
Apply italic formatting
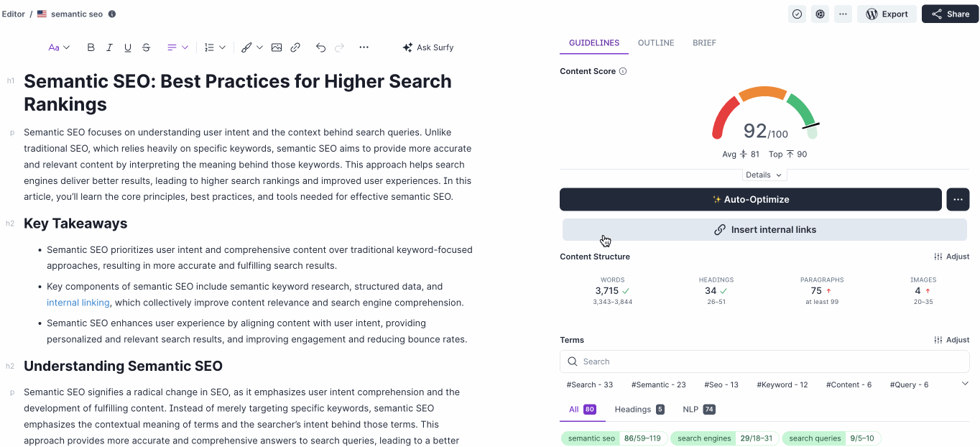click(109, 47)
